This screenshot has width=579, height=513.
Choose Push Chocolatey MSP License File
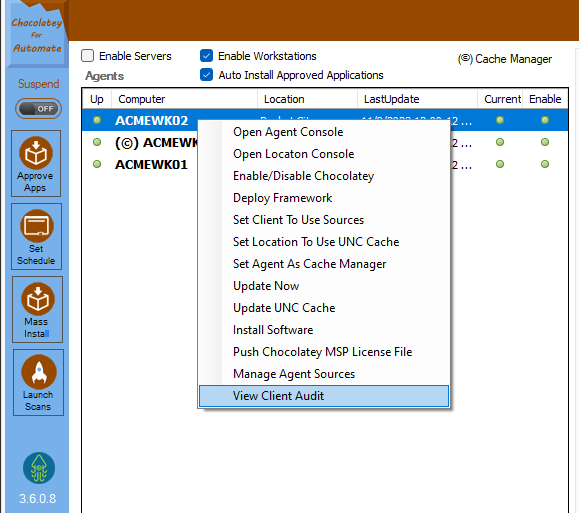324,352
